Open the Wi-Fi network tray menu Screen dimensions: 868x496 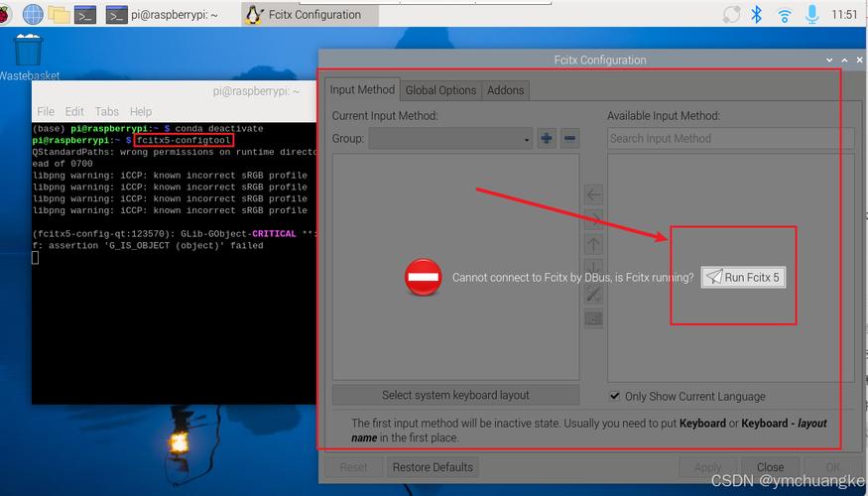point(784,15)
